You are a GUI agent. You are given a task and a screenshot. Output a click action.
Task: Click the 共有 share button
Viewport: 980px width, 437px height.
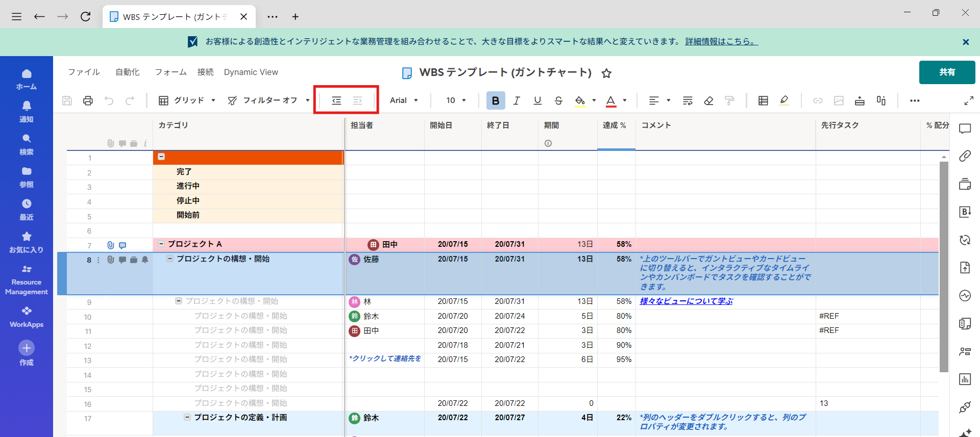[x=947, y=72]
